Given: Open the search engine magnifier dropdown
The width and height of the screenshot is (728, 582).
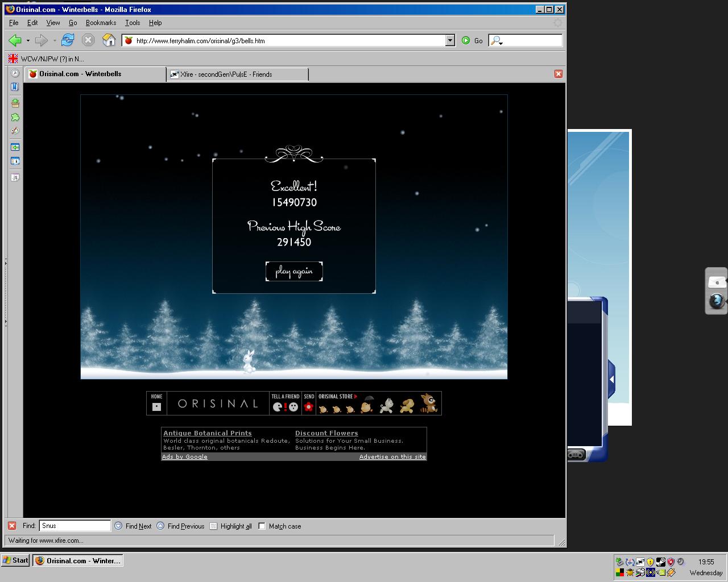Looking at the screenshot, I should 497,40.
